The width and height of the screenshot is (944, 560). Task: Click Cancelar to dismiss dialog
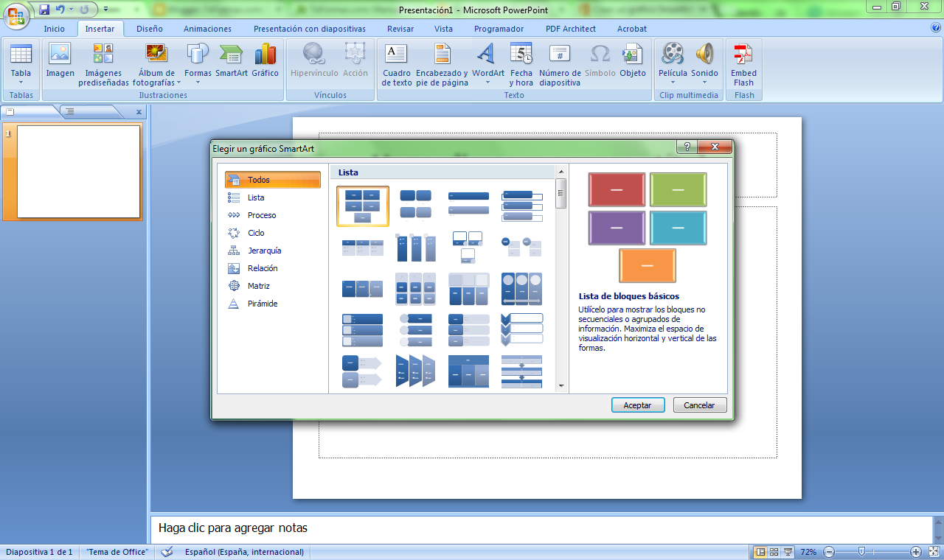(699, 405)
